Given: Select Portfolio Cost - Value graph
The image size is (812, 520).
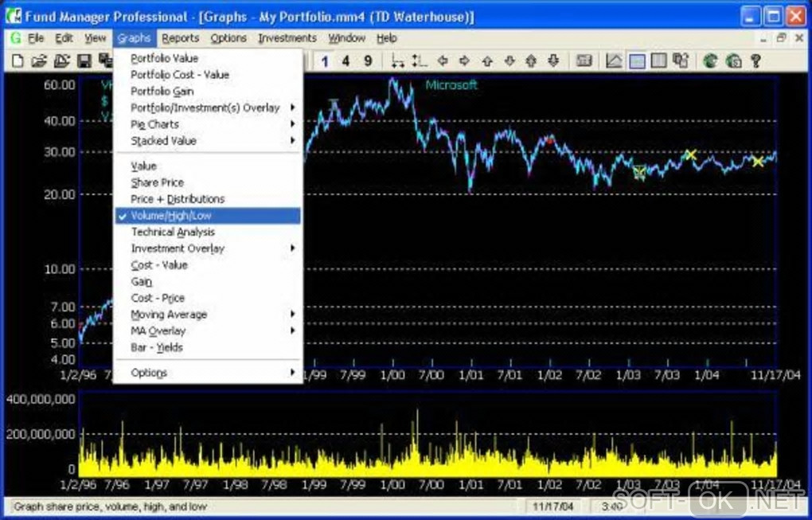Looking at the screenshot, I should pos(208,75).
